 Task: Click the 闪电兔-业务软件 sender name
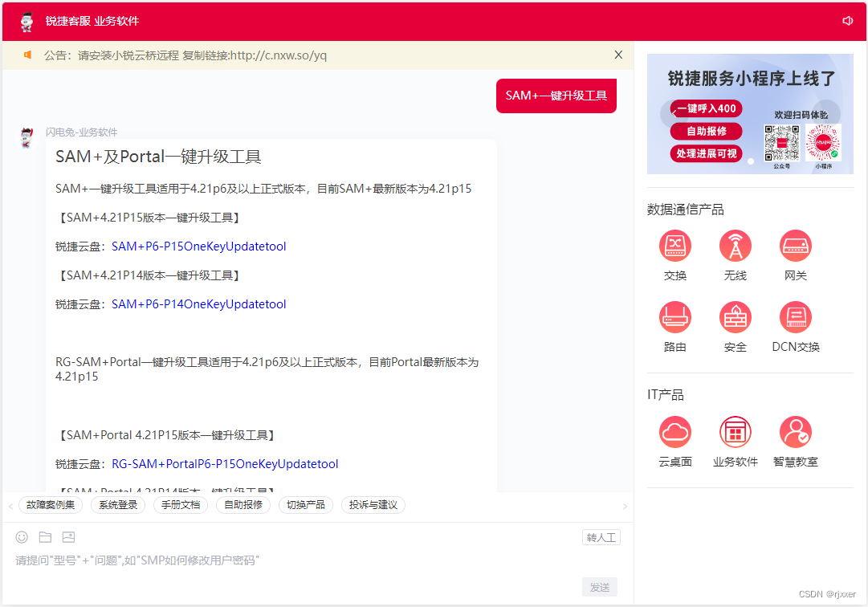pyautogui.click(x=81, y=132)
